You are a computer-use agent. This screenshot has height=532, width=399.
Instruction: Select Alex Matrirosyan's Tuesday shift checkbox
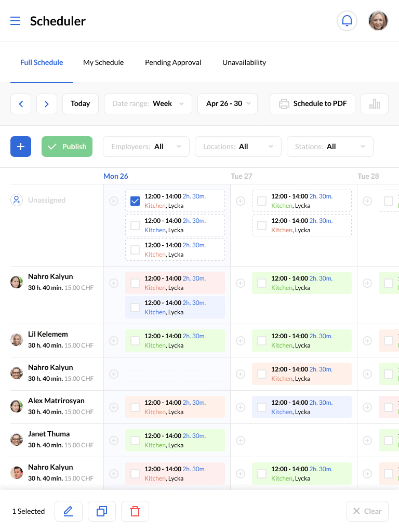click(262, 407)
